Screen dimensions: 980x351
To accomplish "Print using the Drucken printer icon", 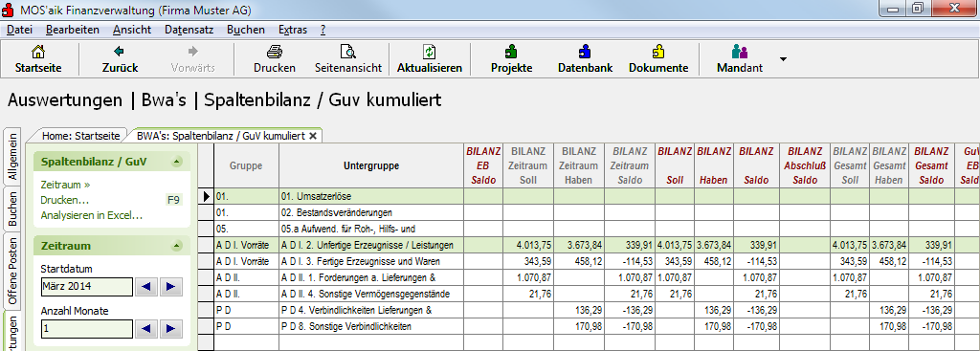I will (x=275, y=52).
